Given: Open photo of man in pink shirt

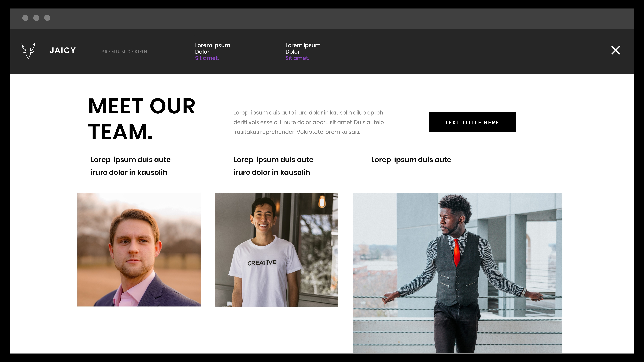Looking at the screenshot, I should point(139,250).
